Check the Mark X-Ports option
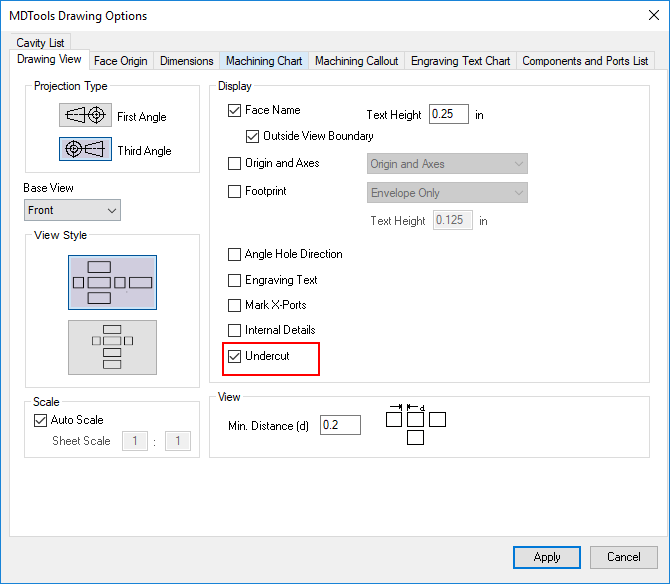The width and height of the screenshot is (670, 584). 235,305
